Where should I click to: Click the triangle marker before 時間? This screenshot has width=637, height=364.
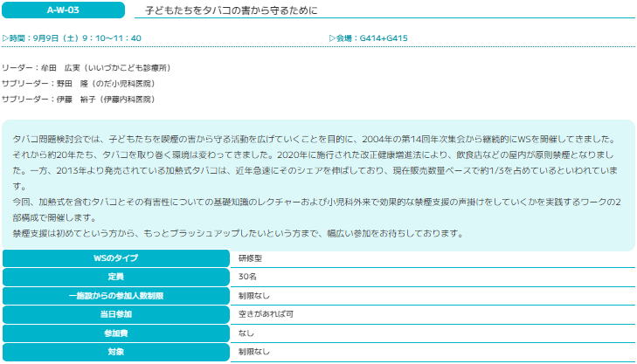pyautogui.click(x=6, y=38)
